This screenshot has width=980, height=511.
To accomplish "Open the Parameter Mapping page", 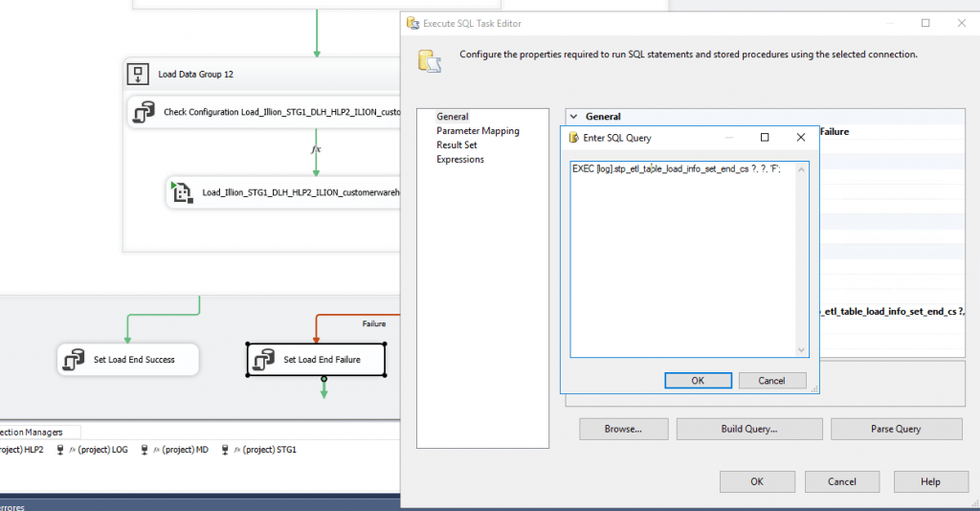I will click(478, 131).
